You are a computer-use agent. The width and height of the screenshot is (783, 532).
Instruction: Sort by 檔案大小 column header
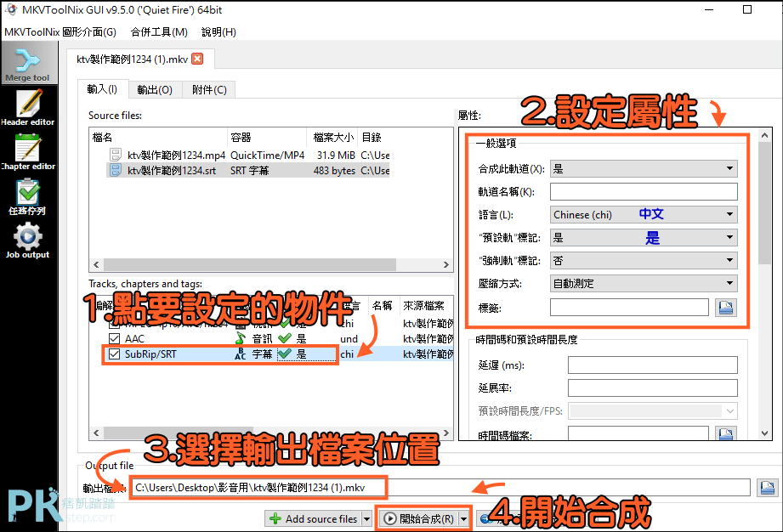click(x=332, y=138)
